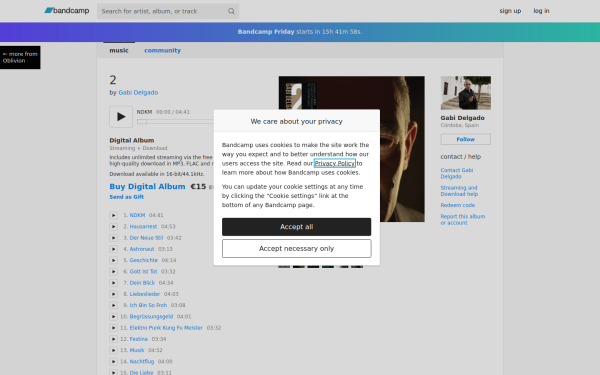
Task: Play track 6 Gott ist Tot
Action: click(113, 272)
